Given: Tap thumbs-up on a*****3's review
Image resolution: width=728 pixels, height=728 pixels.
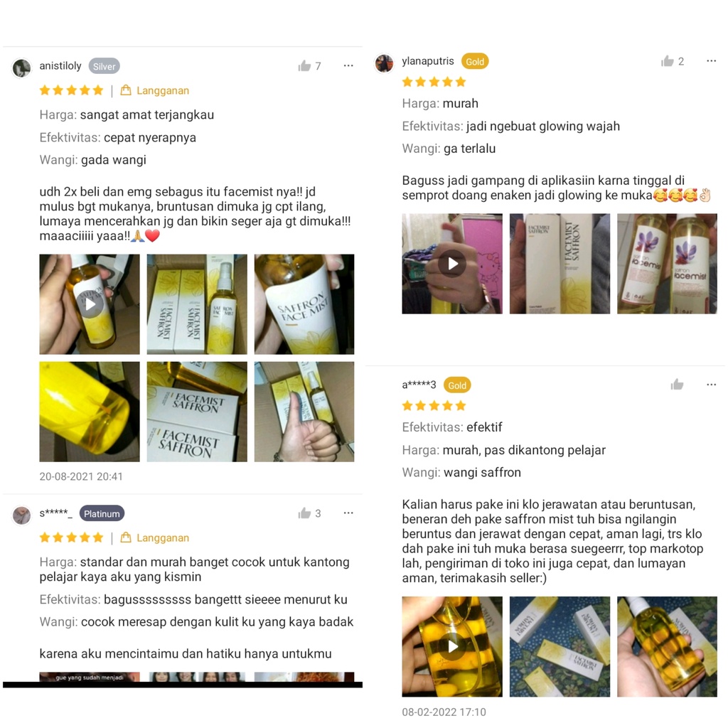Looking at the screenshot, I should coord(677,385).
